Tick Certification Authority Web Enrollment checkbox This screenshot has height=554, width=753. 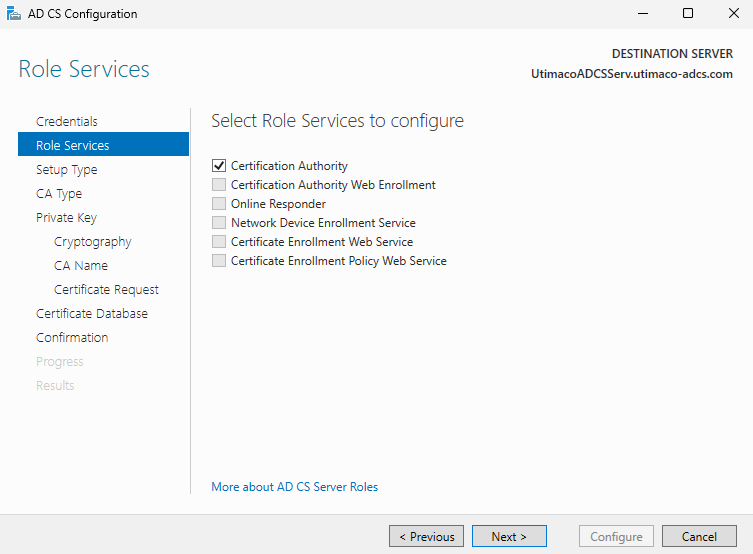point(219,185)
